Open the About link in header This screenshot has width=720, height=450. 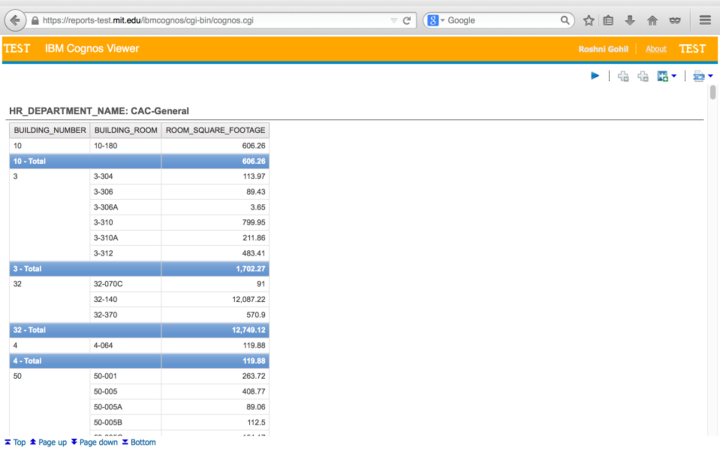tap(656, 49)
